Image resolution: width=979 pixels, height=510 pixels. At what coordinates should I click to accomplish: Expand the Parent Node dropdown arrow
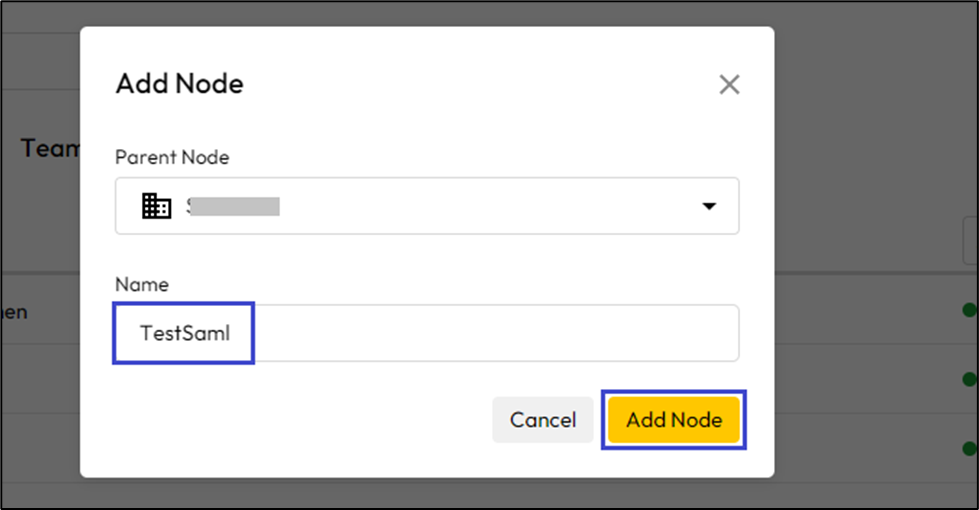(x=709, y=206)
